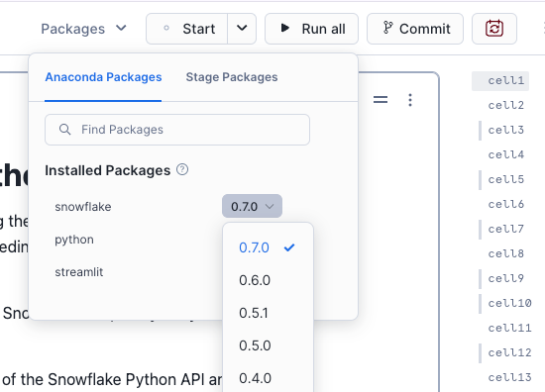Jump to cell11 in outline
This screenshot has height=392, width=545.
coord(509,328)
